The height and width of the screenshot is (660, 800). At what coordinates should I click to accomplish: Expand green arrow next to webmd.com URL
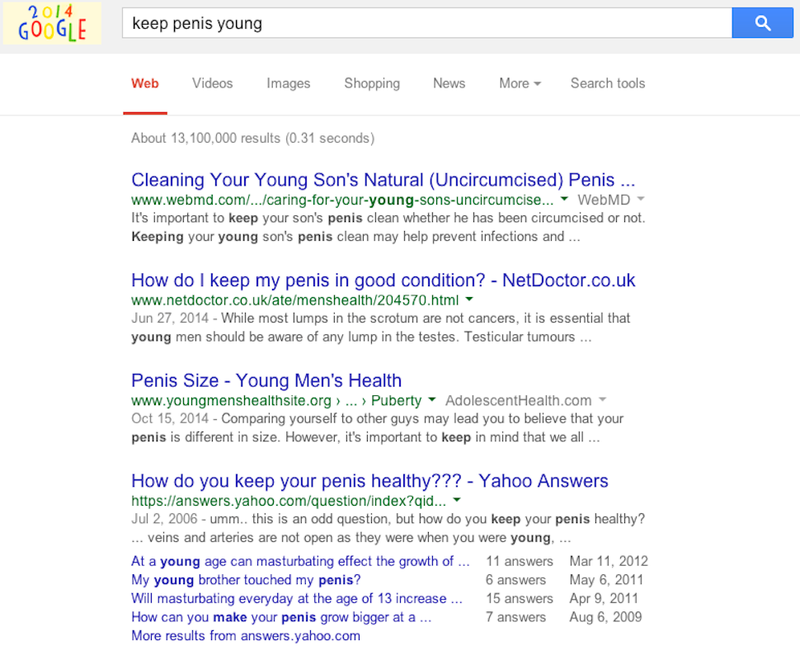click(x=564, y=199)
